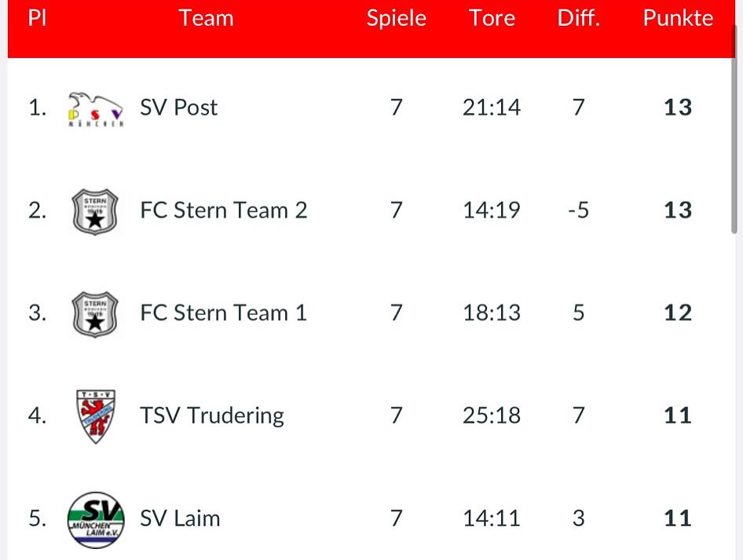
Task: Open the FC Stern Team 2 link
Action: click(223, 210)
